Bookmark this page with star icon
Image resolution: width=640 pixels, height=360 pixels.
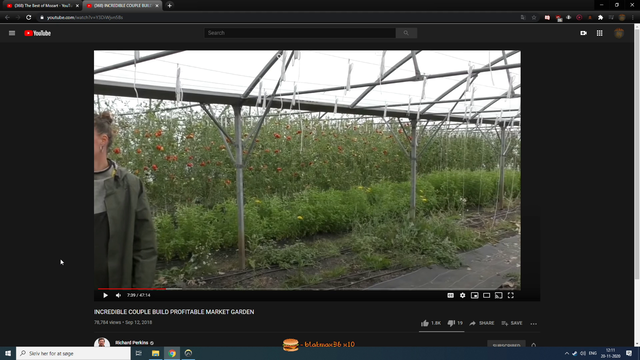534,18
